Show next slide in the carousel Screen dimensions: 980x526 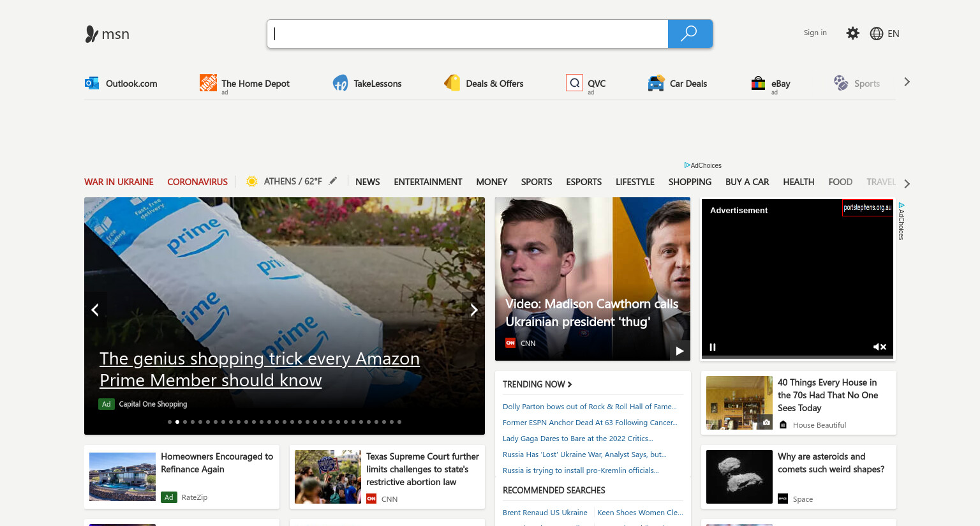474,310
